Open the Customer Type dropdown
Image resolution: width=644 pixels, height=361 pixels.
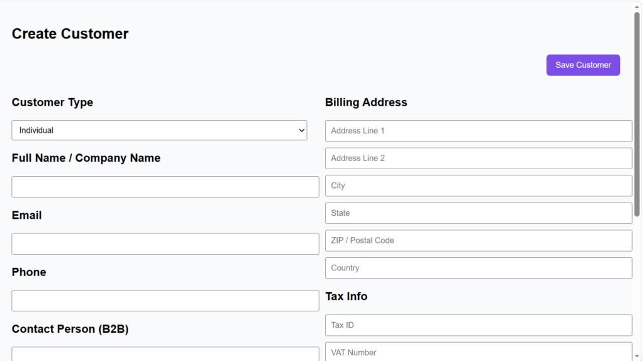click(159, 130)
